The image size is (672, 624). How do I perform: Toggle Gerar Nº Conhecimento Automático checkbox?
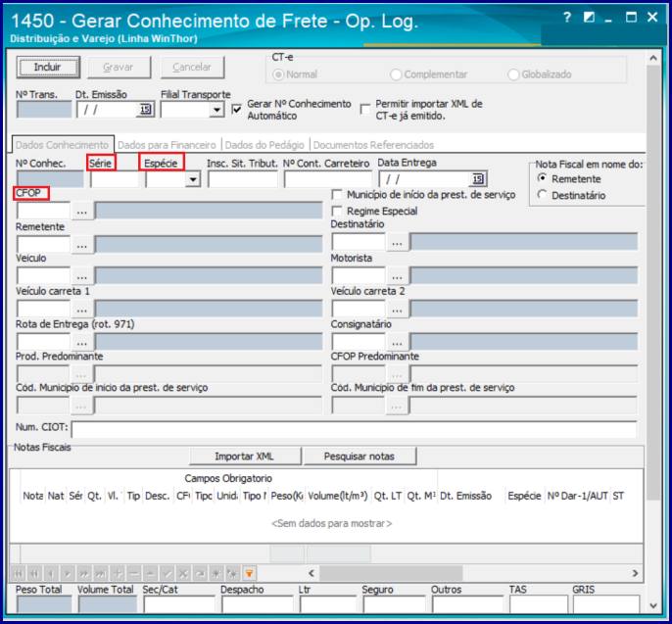(x=236, y=110)
